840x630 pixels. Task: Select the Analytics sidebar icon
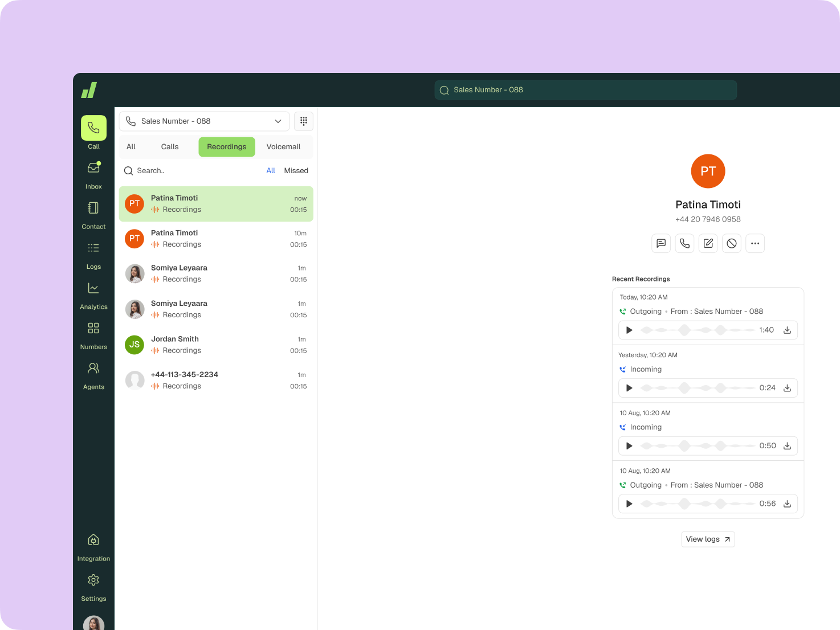(x=93, y=288)
